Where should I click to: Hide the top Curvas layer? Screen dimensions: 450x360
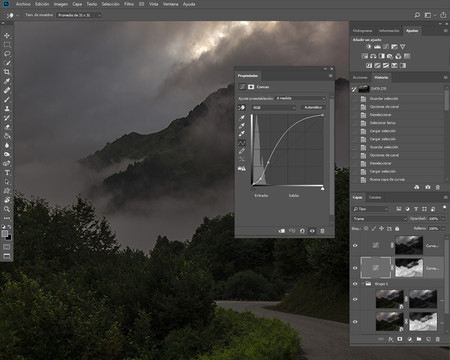coord(355,245)
